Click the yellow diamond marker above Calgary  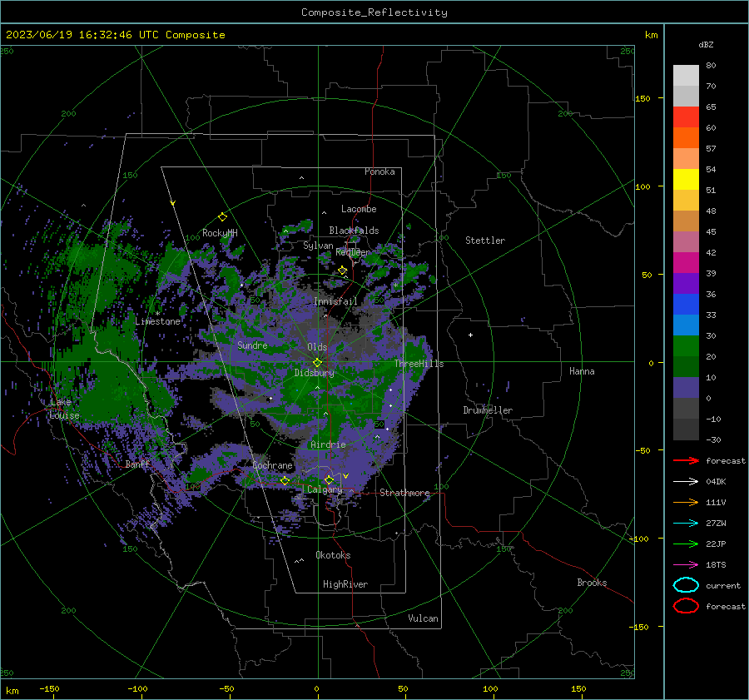tap(329, 479)
